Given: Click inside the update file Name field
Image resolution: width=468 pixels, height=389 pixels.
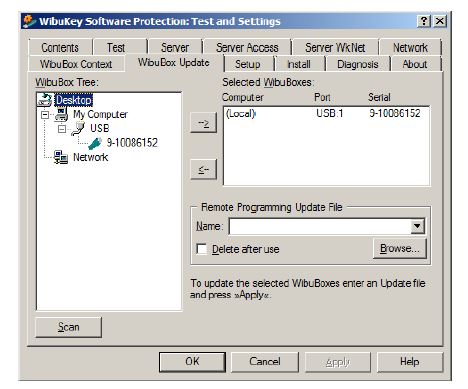Looking at the screenshot, I should [x=320, y=226].
